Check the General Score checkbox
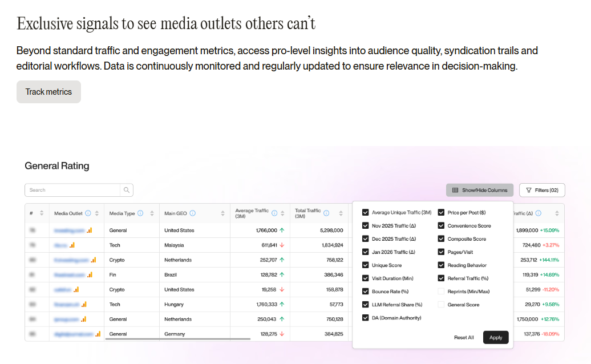 point(441,305)
